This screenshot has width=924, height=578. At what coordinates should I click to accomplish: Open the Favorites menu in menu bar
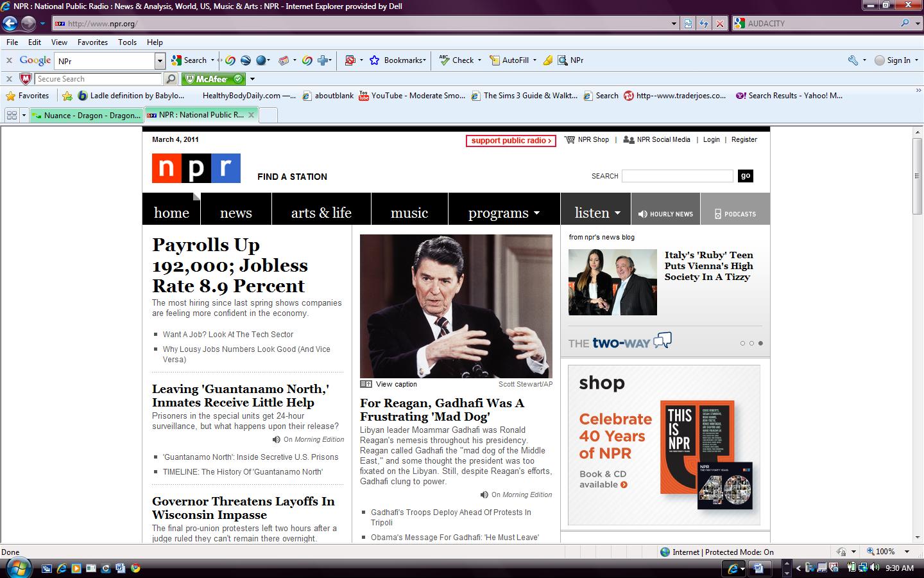pos(92,42)
